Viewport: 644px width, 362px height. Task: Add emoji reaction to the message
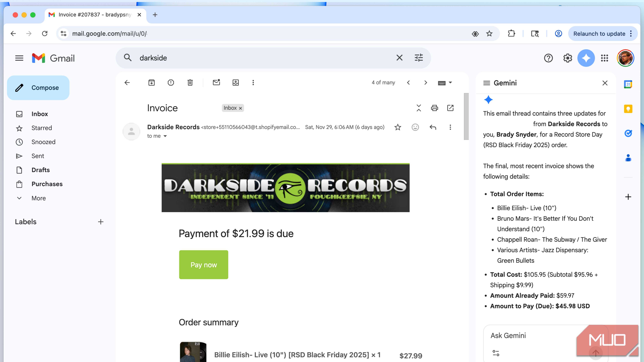[415, 127]
